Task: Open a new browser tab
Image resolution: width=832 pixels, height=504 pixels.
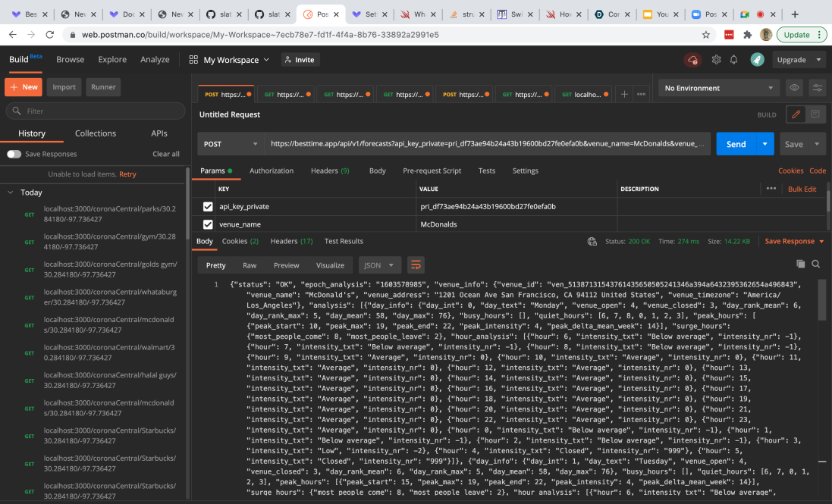Action: (x=794, y=14)
